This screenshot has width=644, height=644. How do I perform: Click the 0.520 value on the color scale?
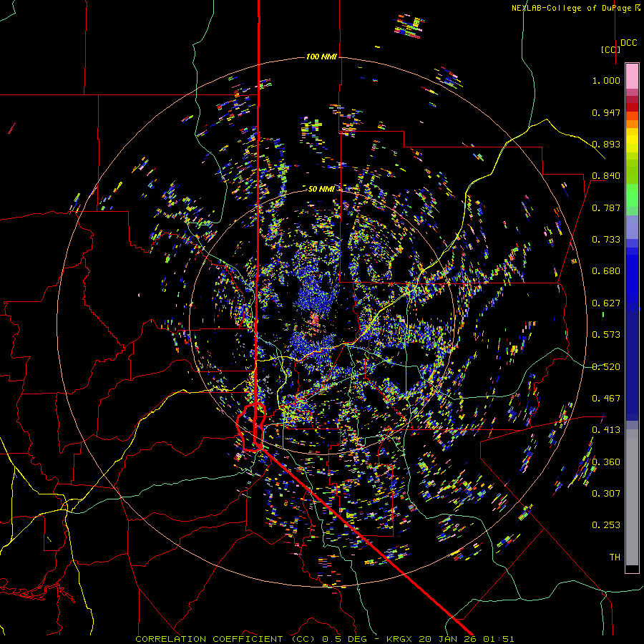pos(606,366)
